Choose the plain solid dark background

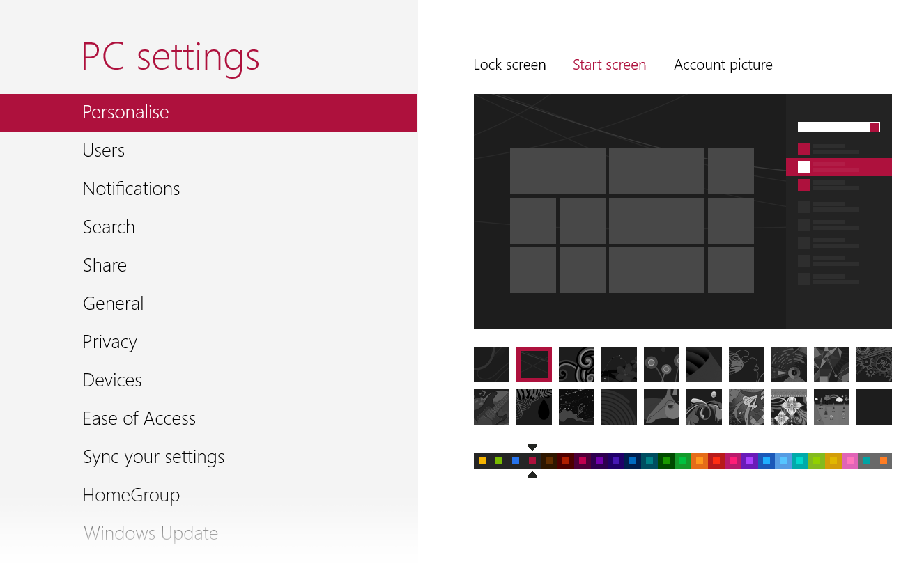(x=874, y=407)
